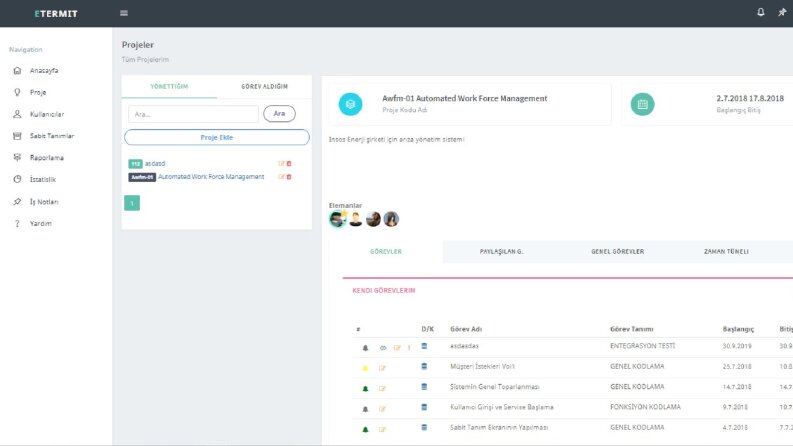Switch to ZAMAN TÜNELİ tab
This screenshot has height=446, width=793.
tap(726, 251)
